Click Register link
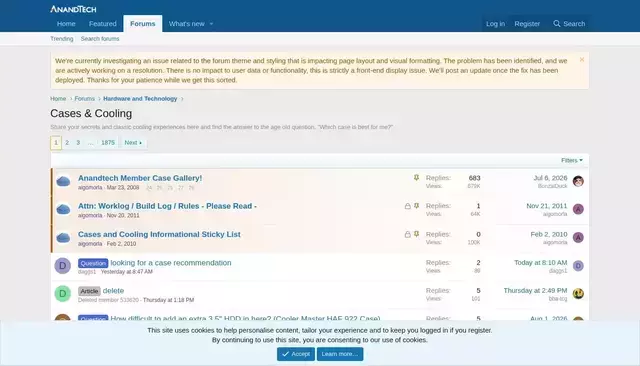Viewport: 640px width, 366px height. [527, 24]
